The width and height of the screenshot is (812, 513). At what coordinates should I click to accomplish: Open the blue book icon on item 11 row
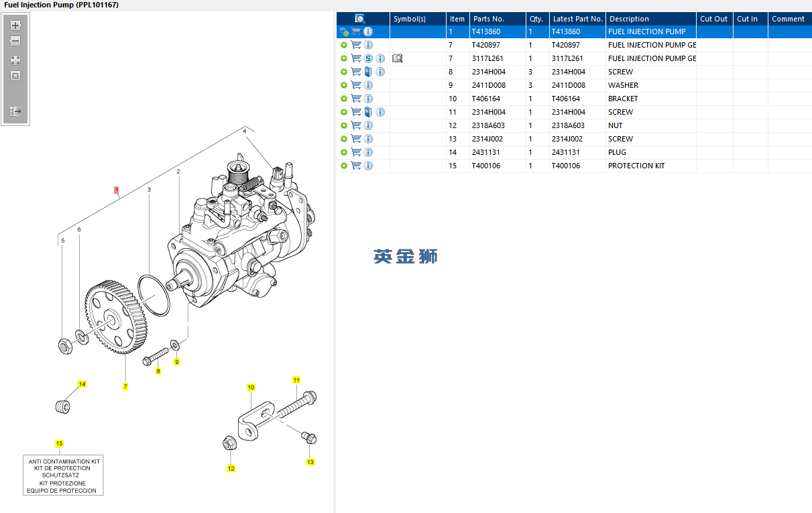pyautogui.click(x=368, y=112)
